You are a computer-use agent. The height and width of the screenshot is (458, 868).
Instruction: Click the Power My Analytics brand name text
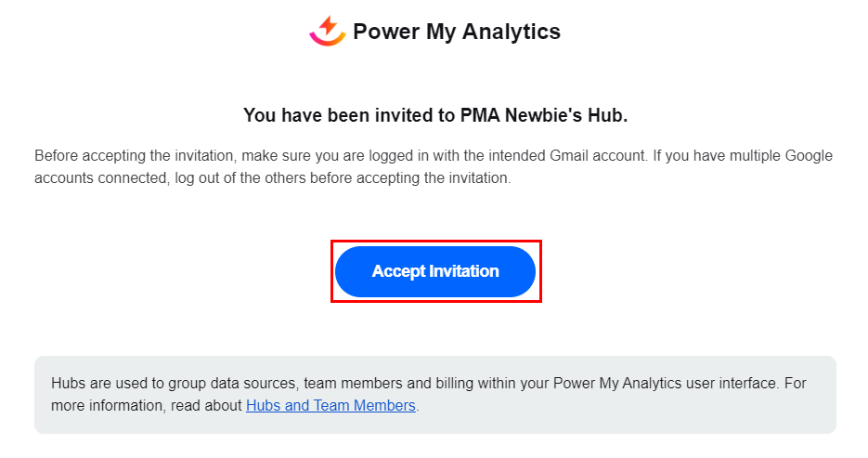456,32
